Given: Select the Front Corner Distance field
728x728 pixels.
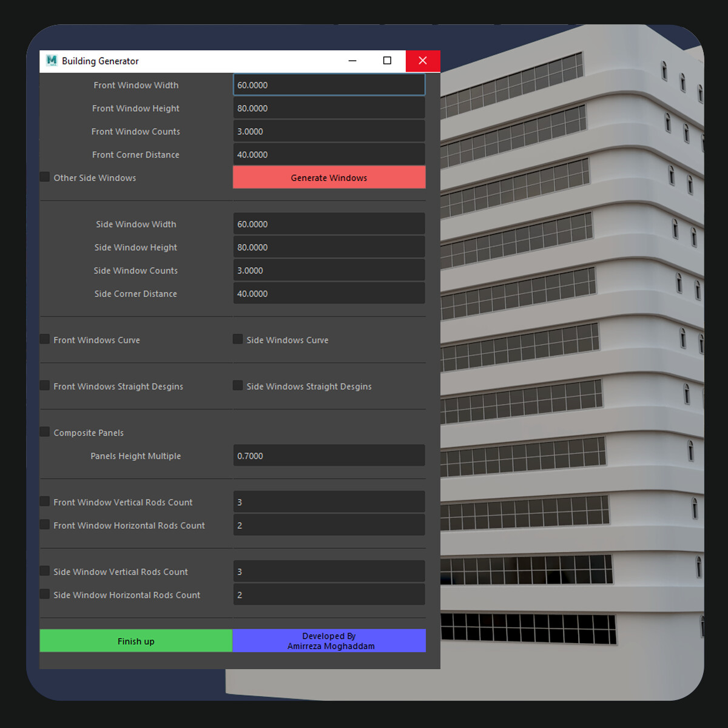Looking at the screenshot, I should point(328,153).
